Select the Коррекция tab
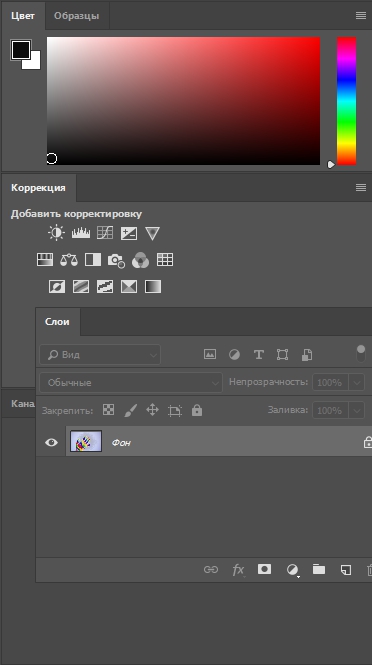The image size is (372, 665). (x=38, y=187)
